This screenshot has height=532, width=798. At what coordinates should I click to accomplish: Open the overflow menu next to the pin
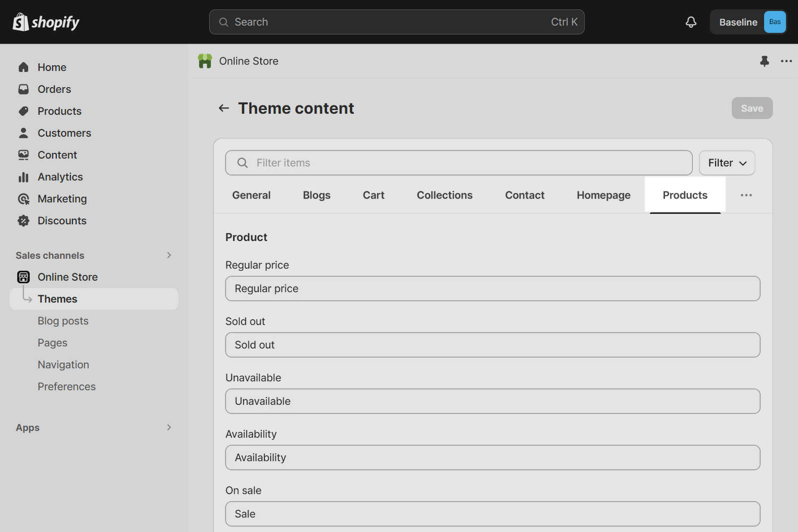click(786, 61)
